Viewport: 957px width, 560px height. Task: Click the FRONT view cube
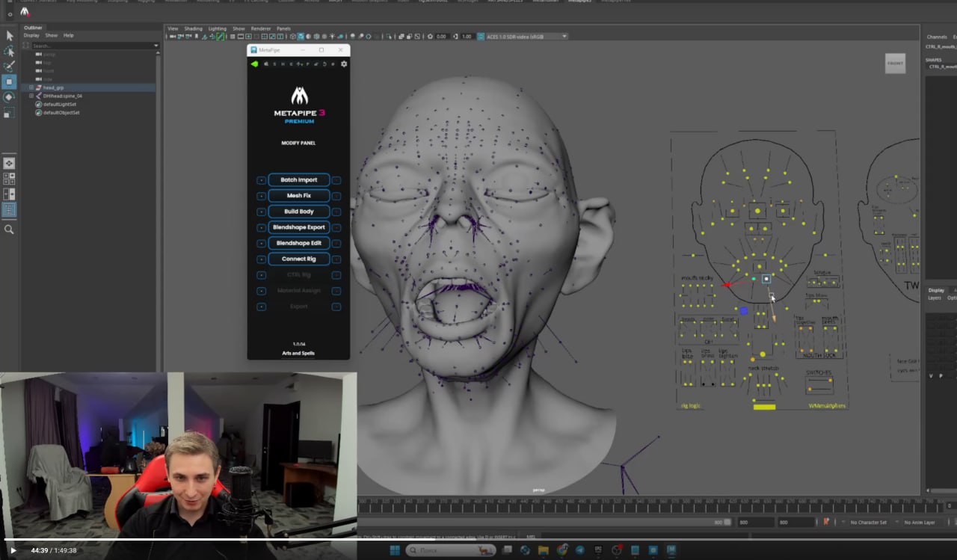point(895,64)
